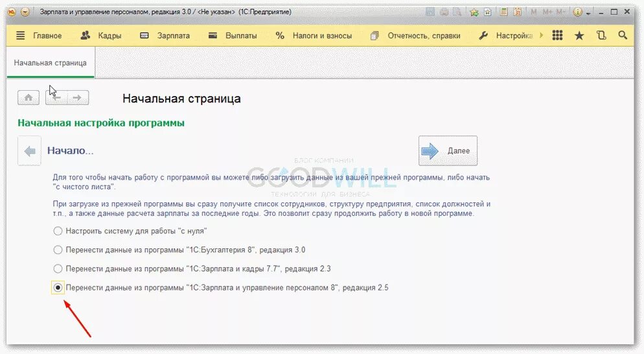This screenshot has height=354, width=644.
Task: Maximize the 1C window
Action: click(x=614, y=12)
